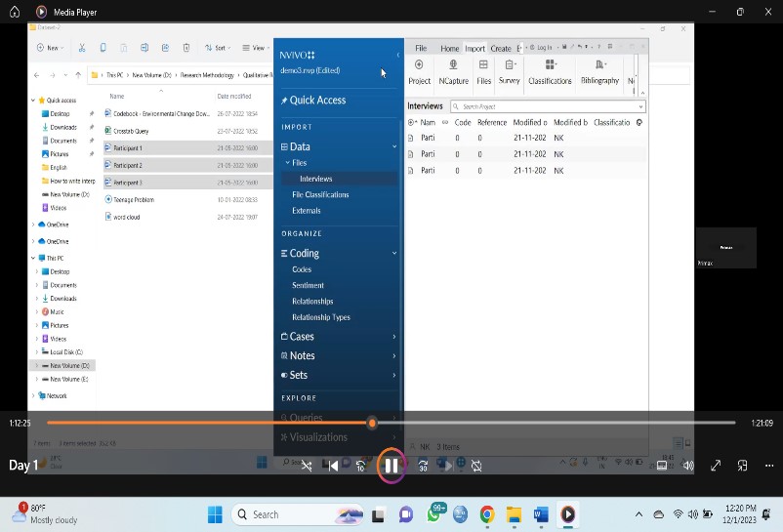783x532 pixels.
Task: Click the Windows Start button on taskbar
Action: [215, 514]
